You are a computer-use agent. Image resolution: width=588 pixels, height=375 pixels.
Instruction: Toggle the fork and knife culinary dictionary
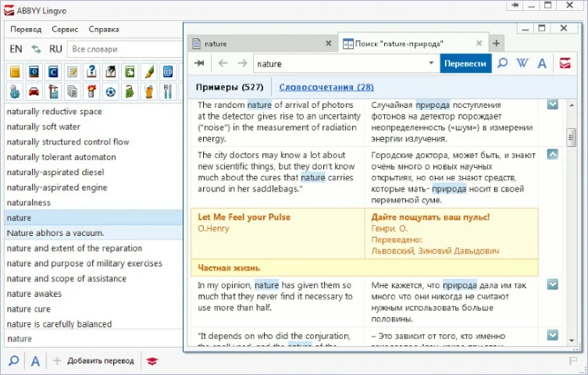tap(168, 91)
